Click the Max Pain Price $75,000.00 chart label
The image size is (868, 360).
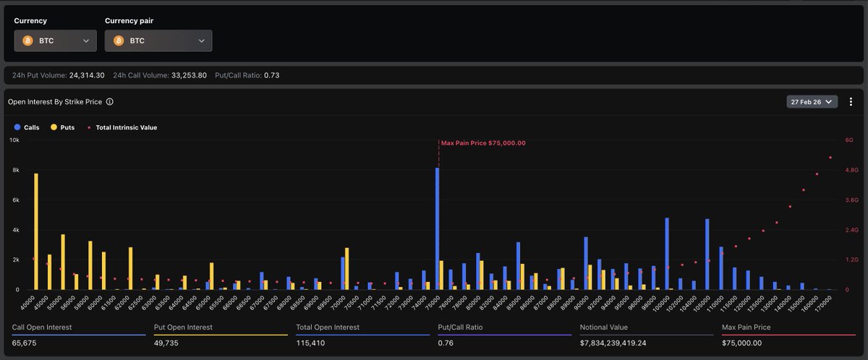483,143
